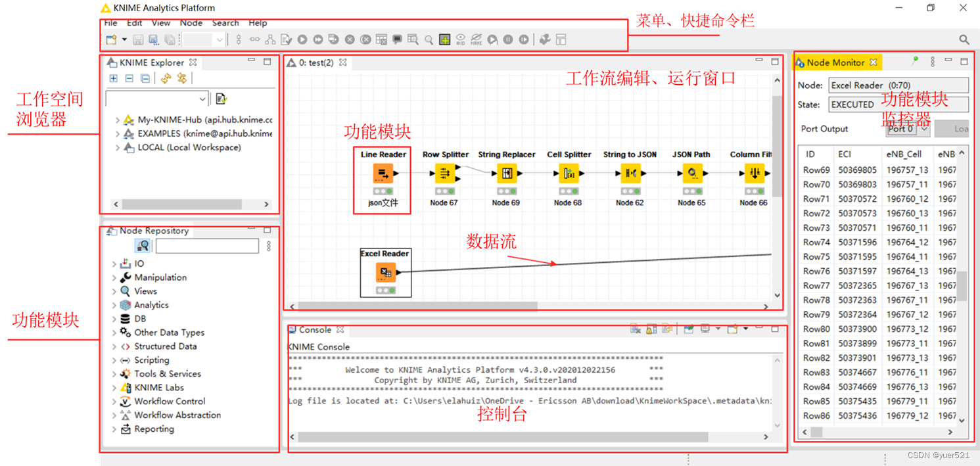980x466 pixels.
Task: Click the Reset node table icon
Action: click(381, 39)
